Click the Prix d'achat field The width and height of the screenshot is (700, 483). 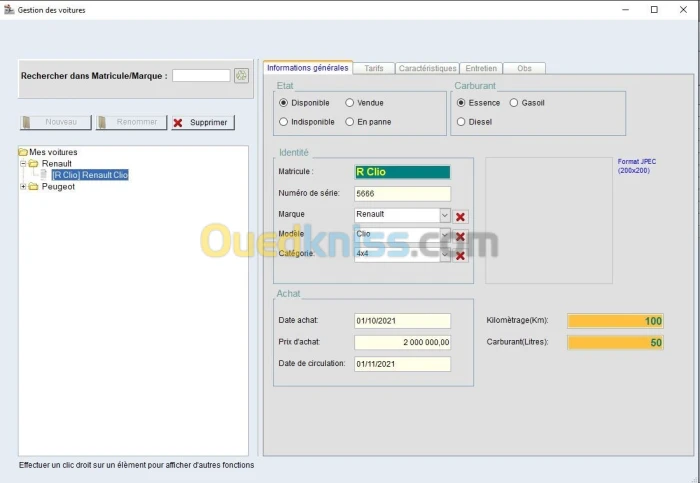[402, 342]
